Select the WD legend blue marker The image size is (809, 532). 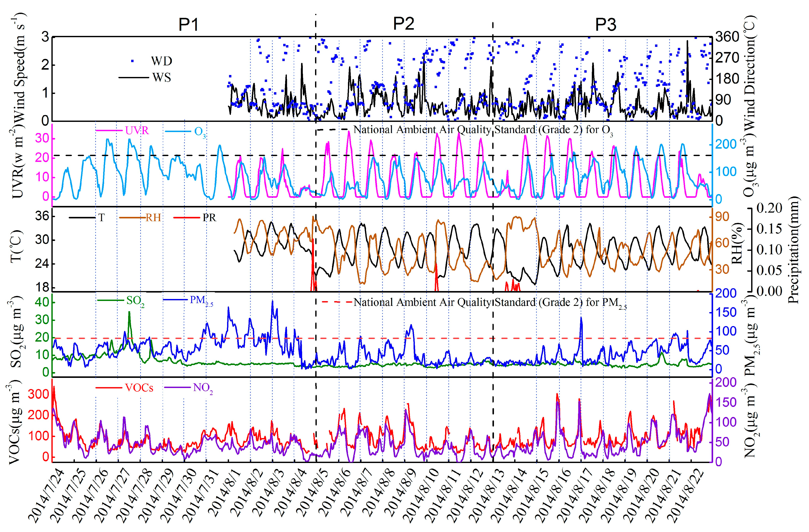coord(132,61)
